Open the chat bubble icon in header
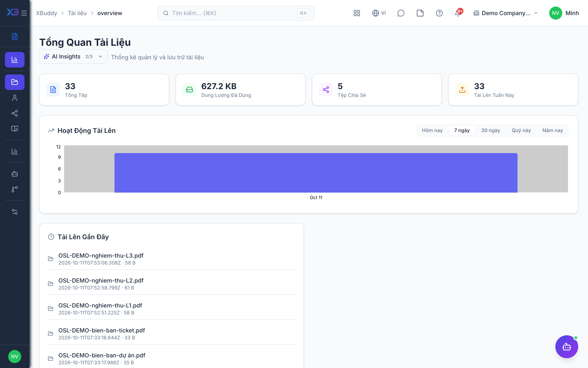Screen dimensions: 588x368 pyautogui.click(x=401, y=13)
